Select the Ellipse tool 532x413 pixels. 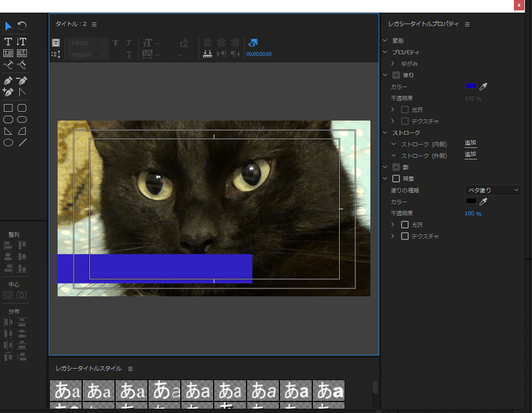point(8,142)
